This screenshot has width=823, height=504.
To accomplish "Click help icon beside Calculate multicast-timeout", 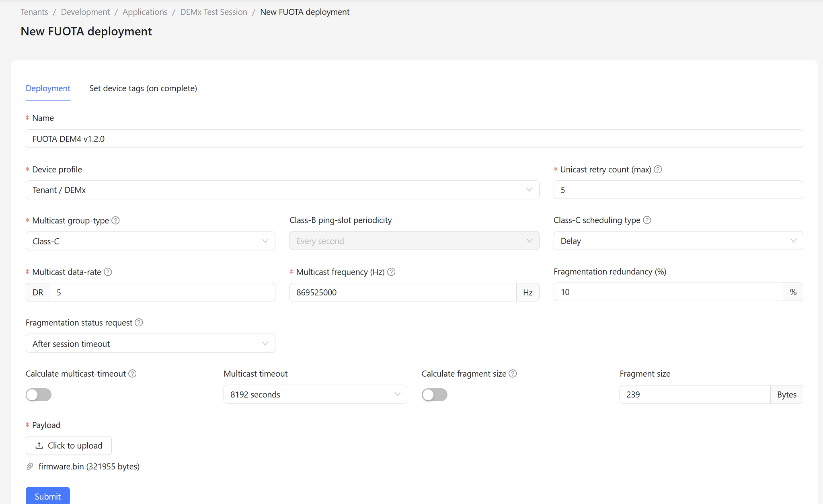I will point(132,374).
